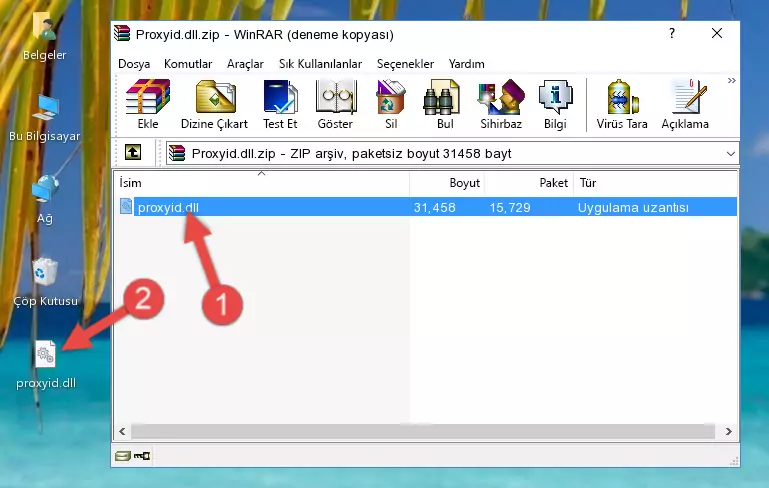The width and height of the screenshot is (769, 488).
Task: Close the WinRAR window
Action: tap(717, 33)
